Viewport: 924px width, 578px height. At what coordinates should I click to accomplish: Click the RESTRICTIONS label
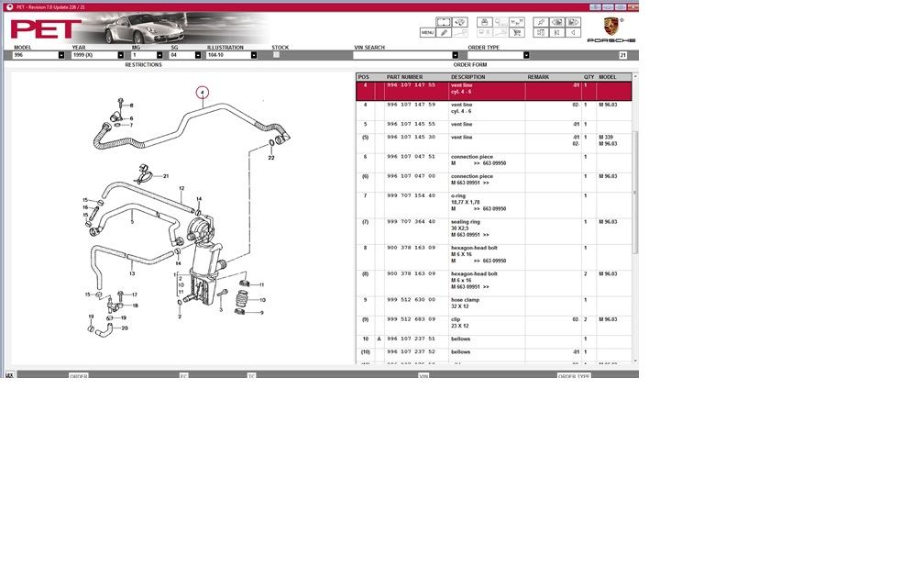coord(143,65)
